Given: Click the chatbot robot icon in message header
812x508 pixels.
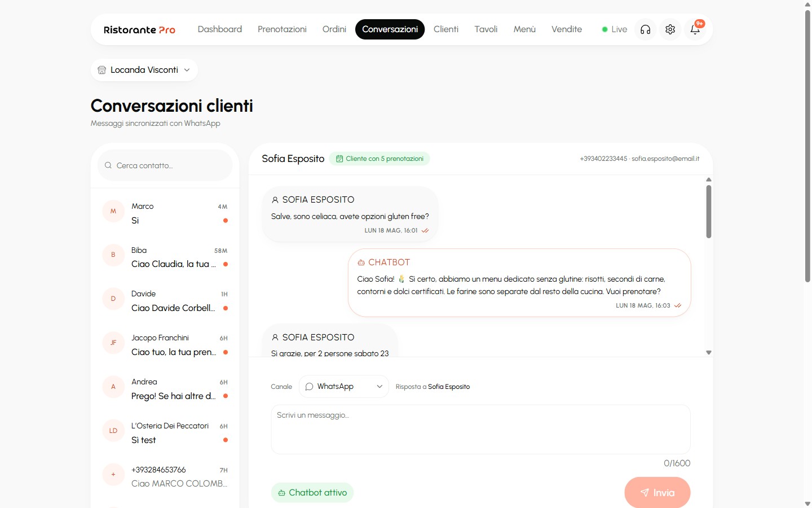Looking at the screenshot, I should coord(361,262).
